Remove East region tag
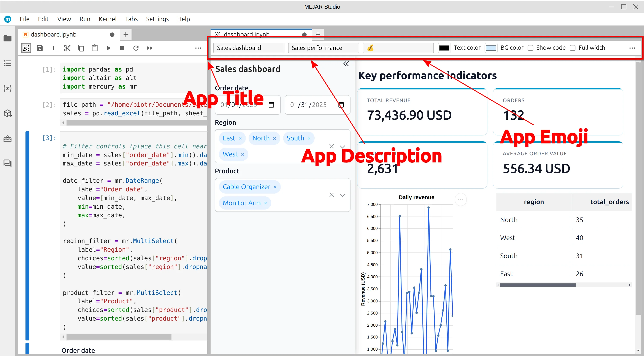This screenshot has width=644, height=356. (x=240, y=138)
